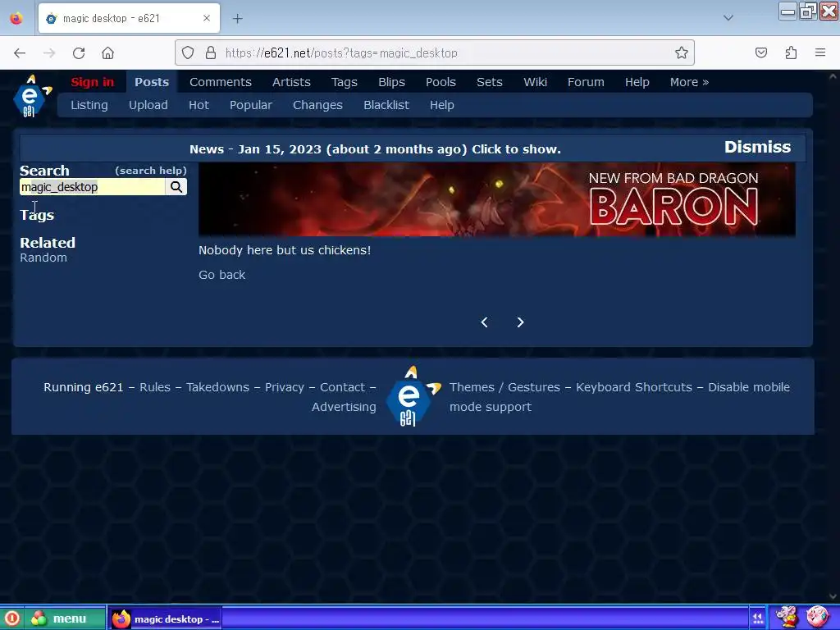This screenshot has height=630, width=840.
Task: Click the browser address bar URL
Action: click(x=341, y=53)
